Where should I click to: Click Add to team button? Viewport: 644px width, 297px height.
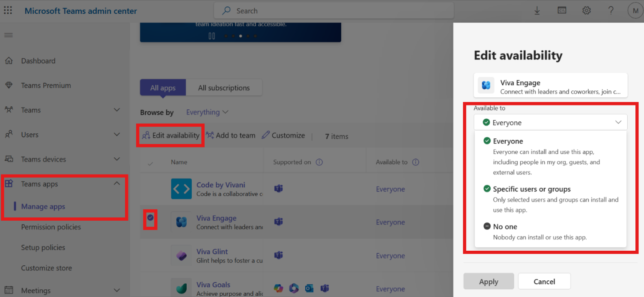tap(231, 135)
